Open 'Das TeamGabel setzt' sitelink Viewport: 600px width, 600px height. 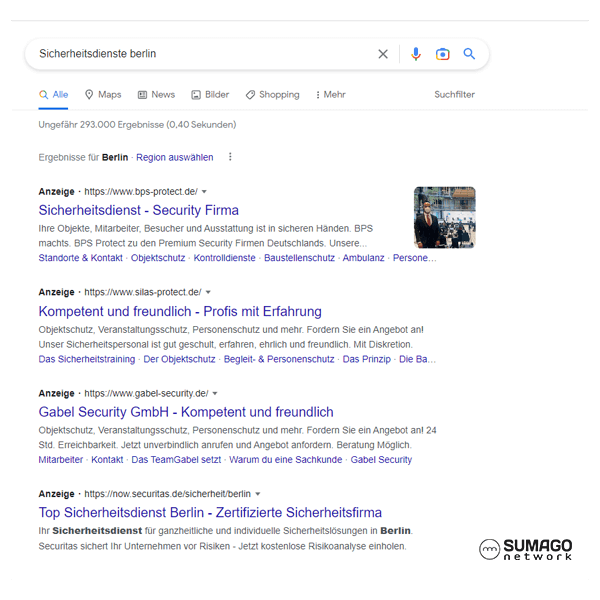[x=176, y=460]
